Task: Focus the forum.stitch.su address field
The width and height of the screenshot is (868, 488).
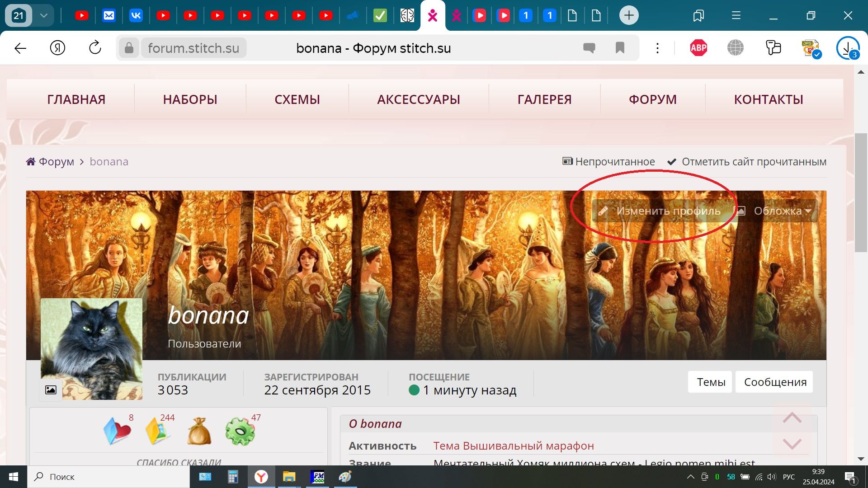Action: 193,48
